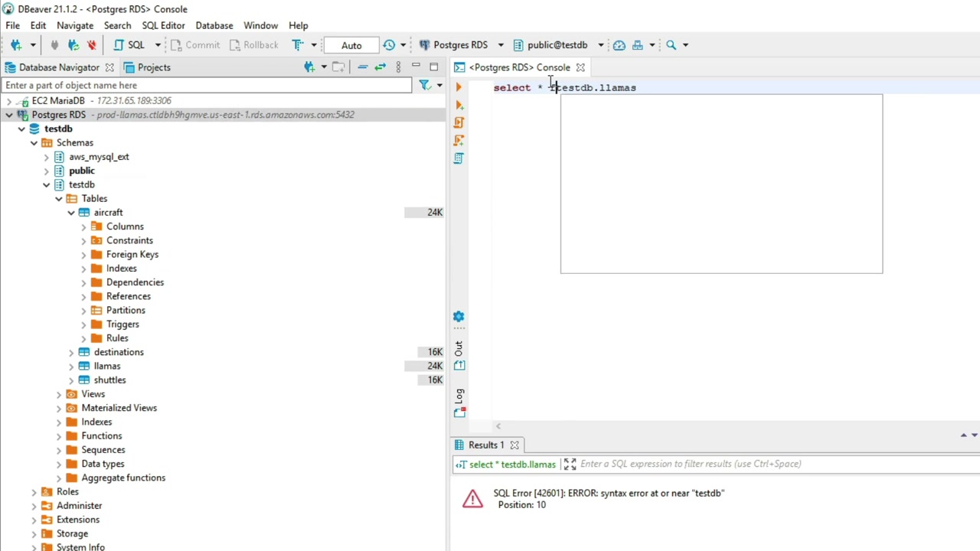Viewport: 980px width, 551px height.
Task: Click the Search magnifier icon
Action: pyautogui.click(x=671, y=45)
